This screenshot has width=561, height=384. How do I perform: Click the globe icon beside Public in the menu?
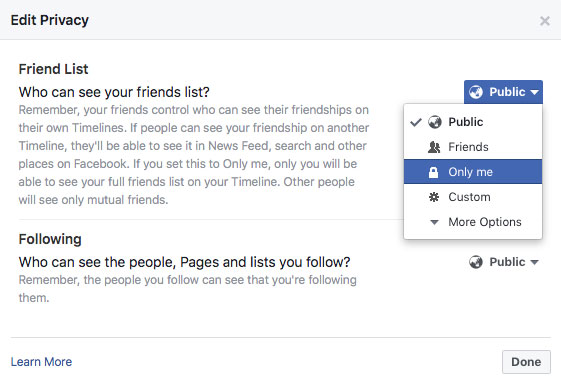[435, 122]
